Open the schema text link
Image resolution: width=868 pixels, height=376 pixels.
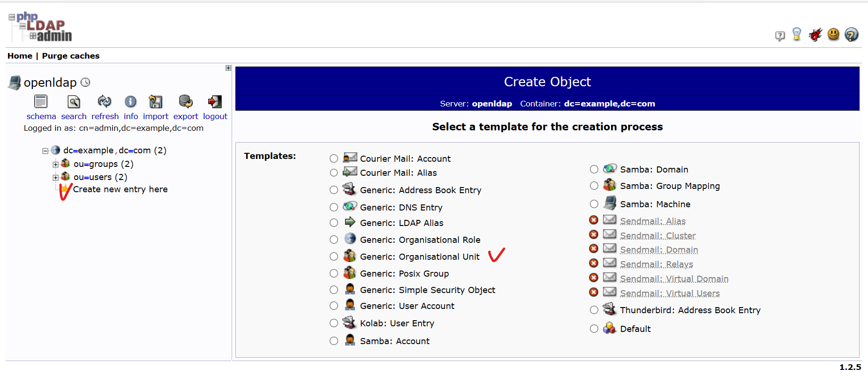coord(41,116)
